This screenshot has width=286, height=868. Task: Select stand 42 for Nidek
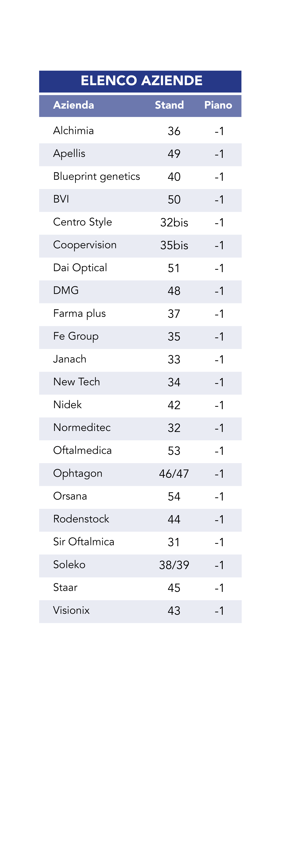click(174, 405)
